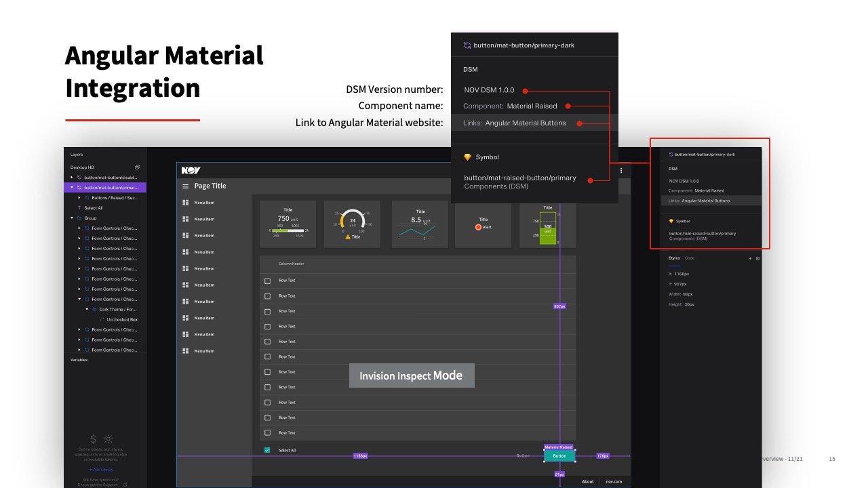Viewport: 868px width, 488px height.
Task: Expand the Buttons / Raised / Sec... layer
Action: (x=79, y=198)
